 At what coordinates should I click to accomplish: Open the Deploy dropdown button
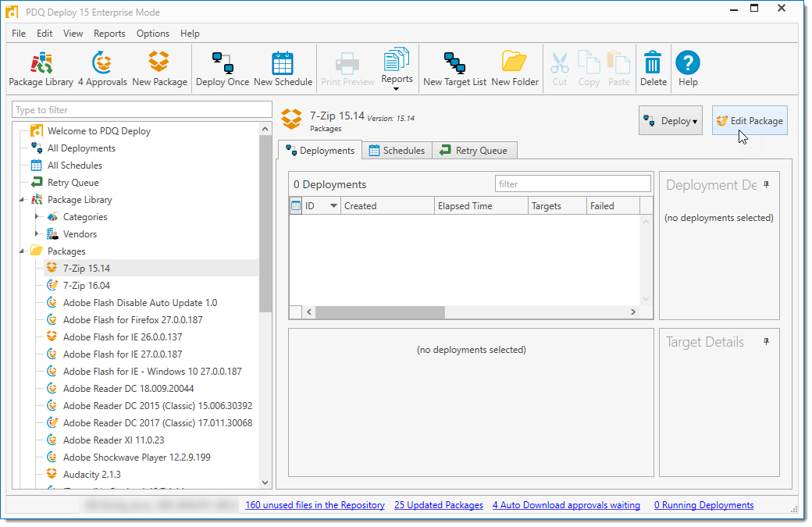click(671, 120)
